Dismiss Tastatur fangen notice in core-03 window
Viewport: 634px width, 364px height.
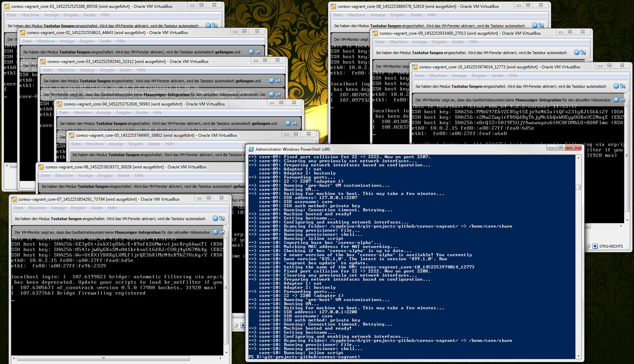pos(271,81)
